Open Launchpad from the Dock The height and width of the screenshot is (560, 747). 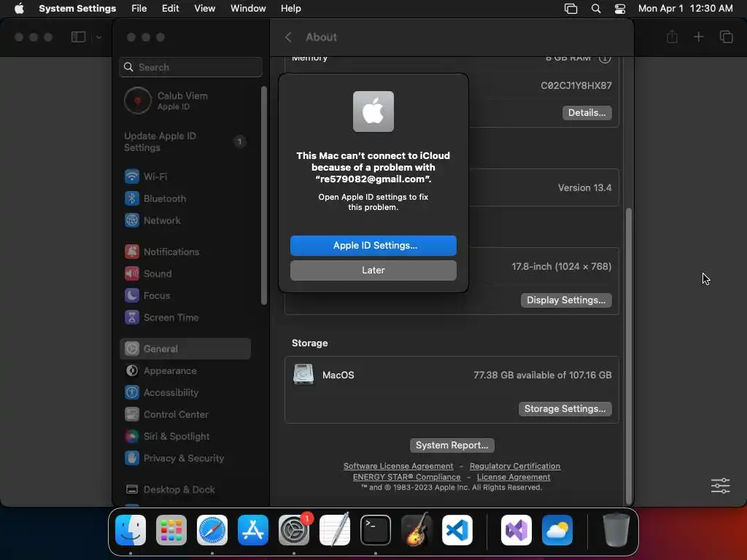tap(171, 530)
